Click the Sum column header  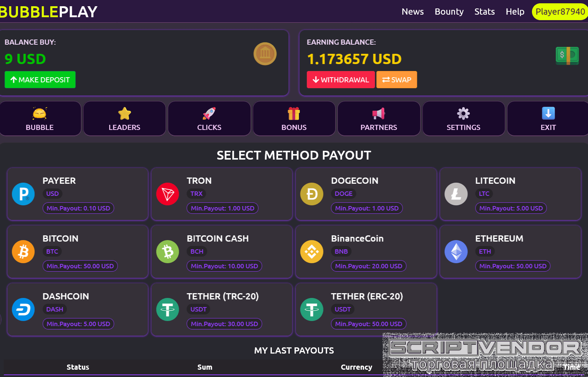205,367
